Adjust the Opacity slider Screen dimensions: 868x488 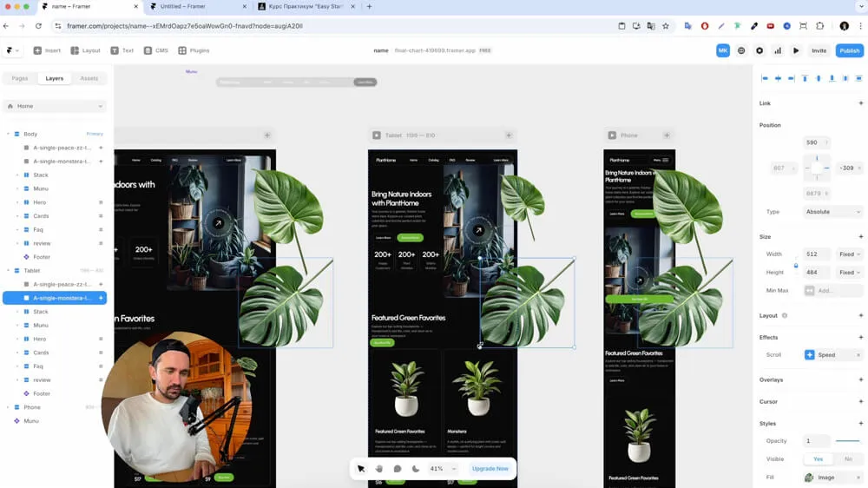[x=847, y=441]
